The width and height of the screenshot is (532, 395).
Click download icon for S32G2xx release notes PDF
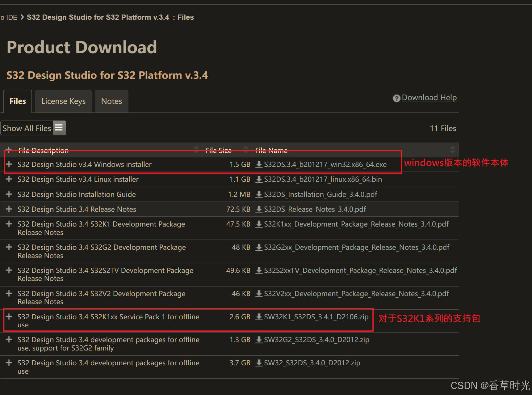259,247
